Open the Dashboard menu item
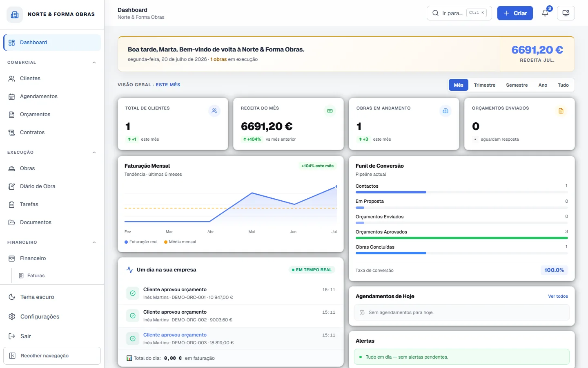 pyautogui.click(x=52, y=43)
